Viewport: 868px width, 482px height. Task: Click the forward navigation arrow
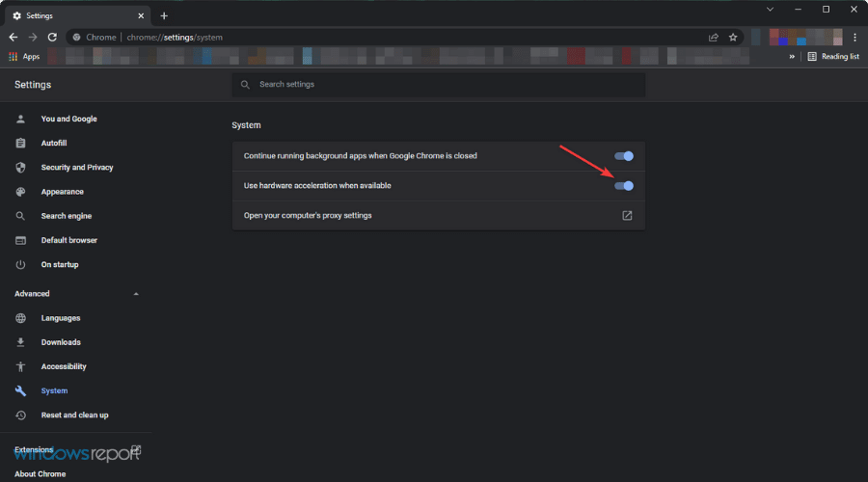pyautogui.click(x=33, y=37)
